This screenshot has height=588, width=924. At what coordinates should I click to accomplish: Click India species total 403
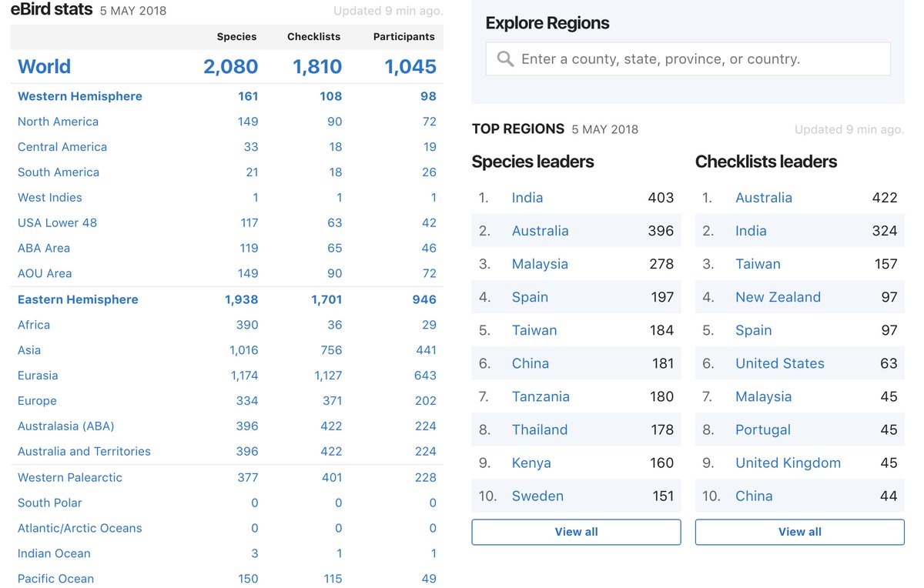coord(661,198)
